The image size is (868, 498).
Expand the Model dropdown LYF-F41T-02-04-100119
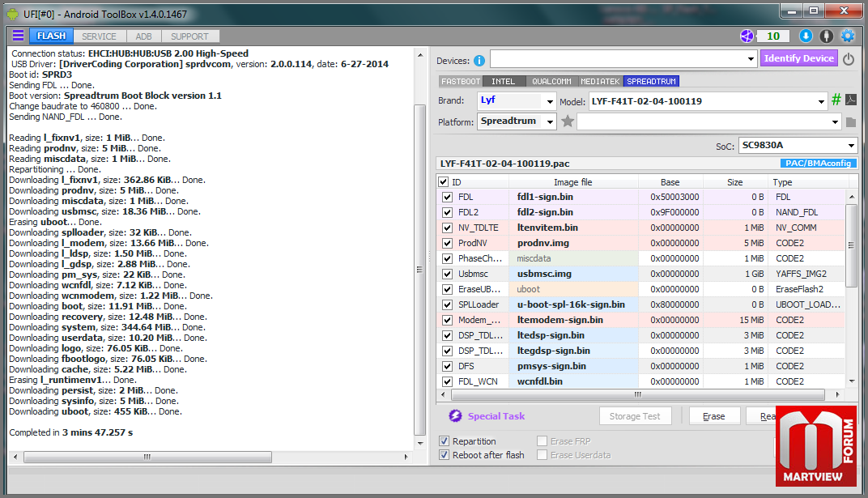(x=821, y=101)
